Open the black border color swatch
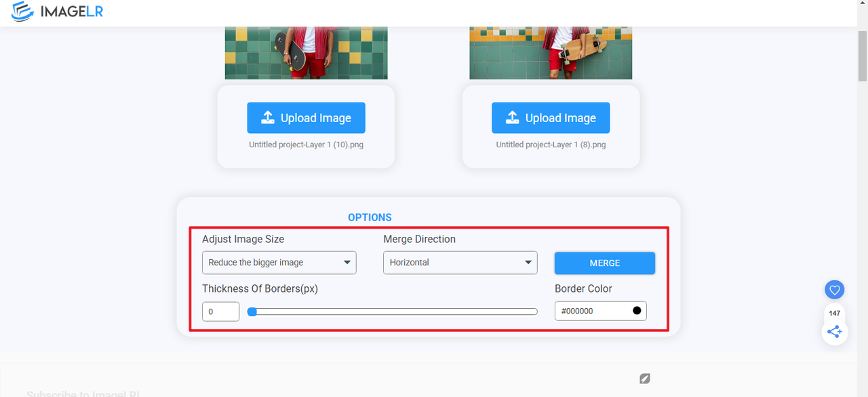 [637, 311]
